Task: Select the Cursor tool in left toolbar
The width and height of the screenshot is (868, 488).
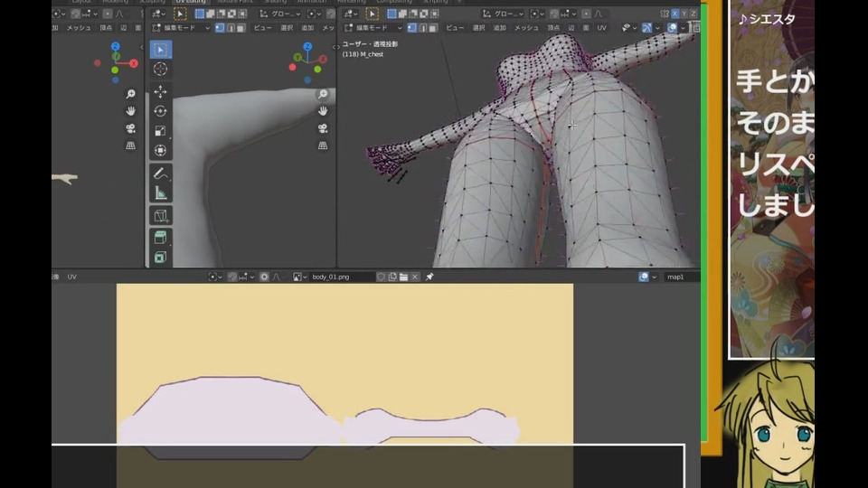Action: pos(160,70)
